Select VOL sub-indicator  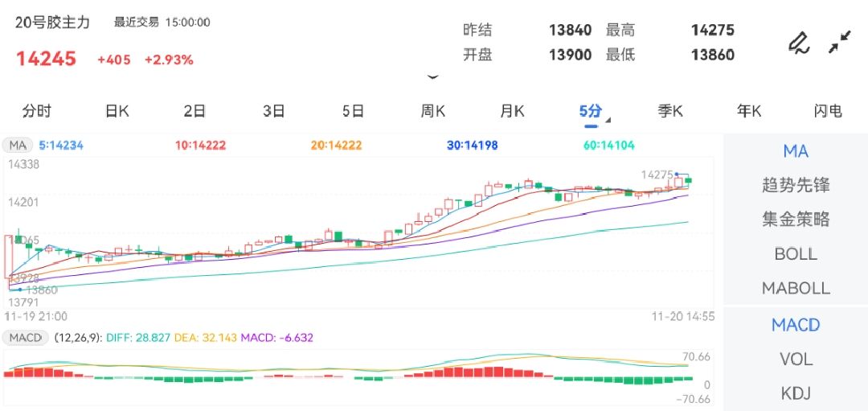(796, 360)
